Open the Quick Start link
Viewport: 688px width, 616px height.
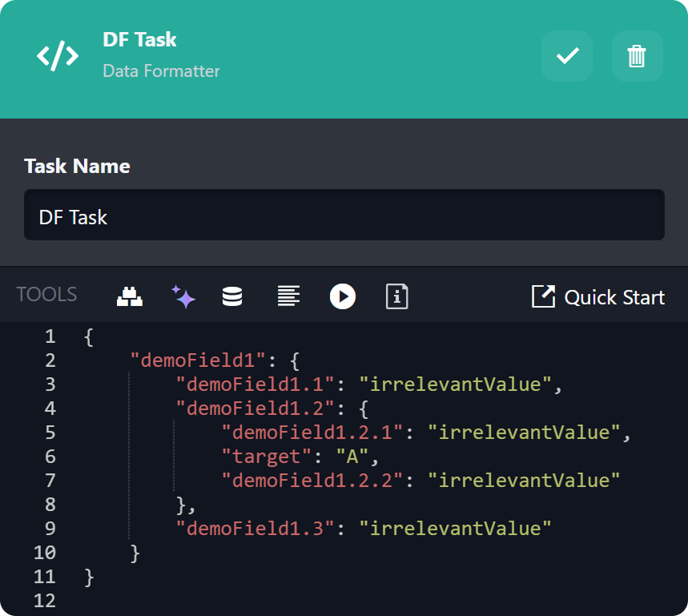pos(598,297)
